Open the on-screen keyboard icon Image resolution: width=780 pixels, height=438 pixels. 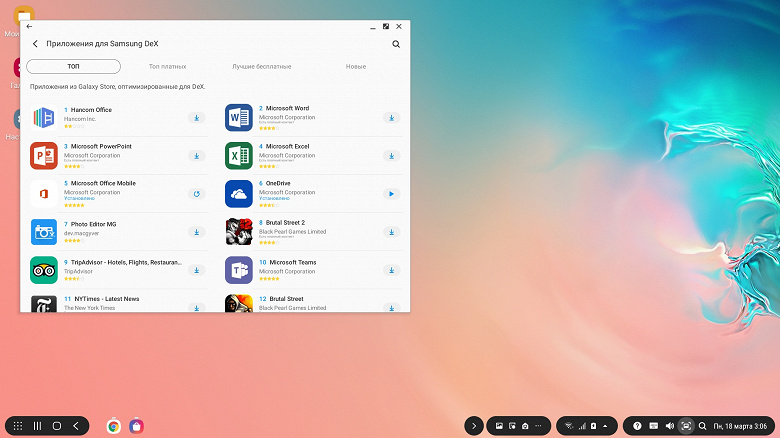[x=654, y=426]
